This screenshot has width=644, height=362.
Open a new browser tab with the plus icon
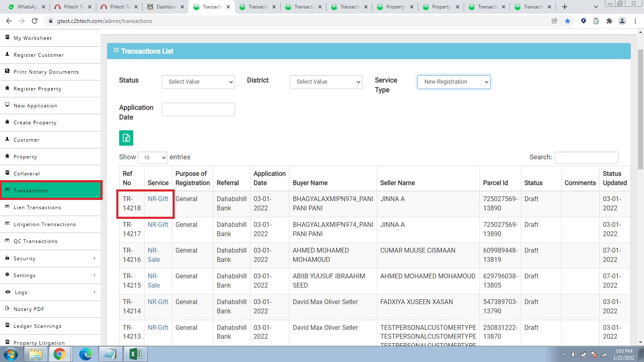coord(565,7)
